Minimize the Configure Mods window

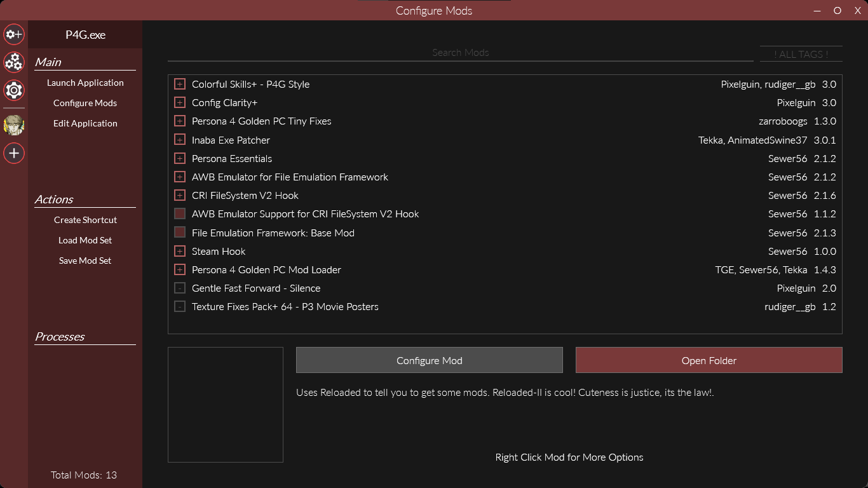coord(817,10)
